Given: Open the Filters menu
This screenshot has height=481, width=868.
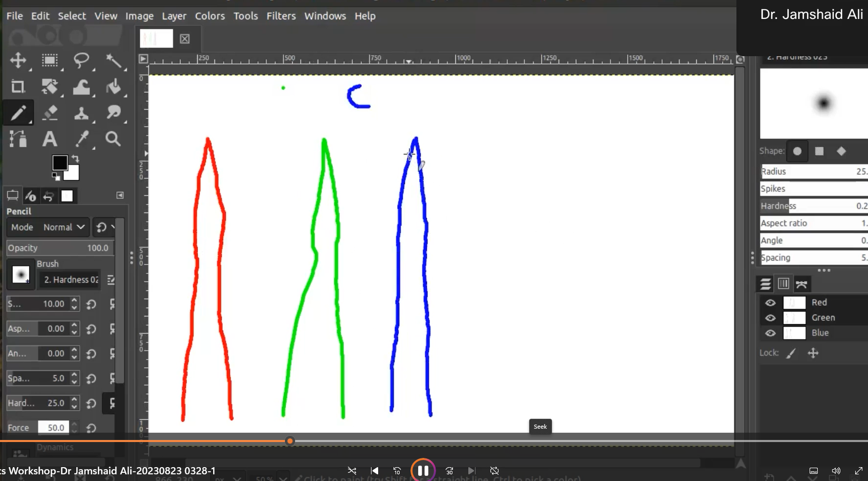Looking at the screenshot, I should pyautogui.click(x=281, y=16).
